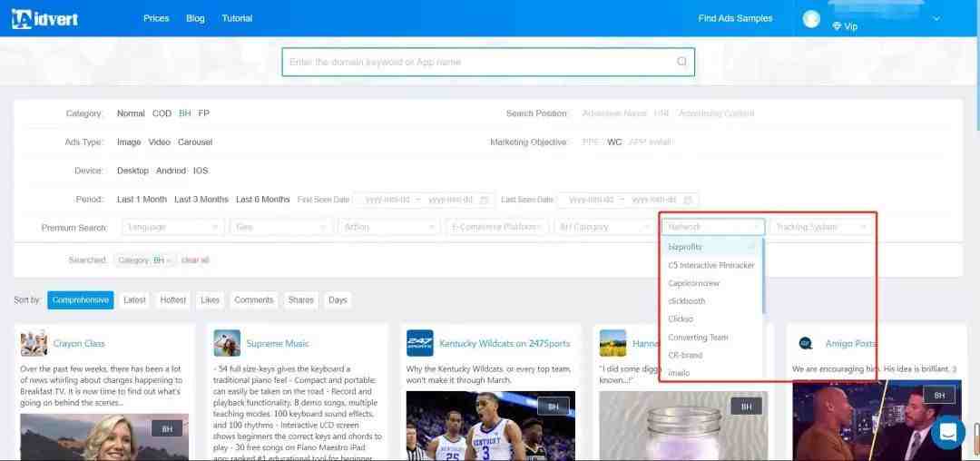Select WC marketing objective
The width and height of the screenshot is (980, 461).
pos(614,142)
